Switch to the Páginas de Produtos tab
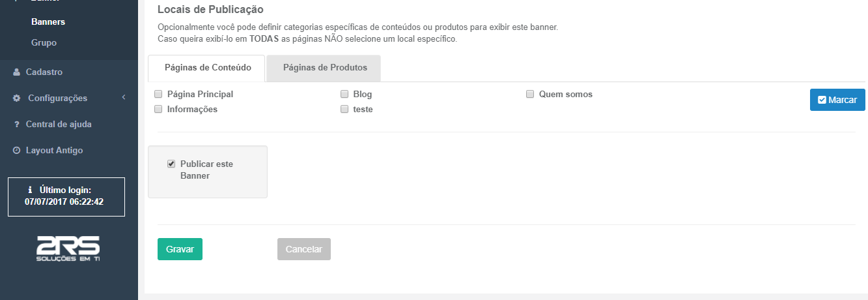 click(324, 68)
